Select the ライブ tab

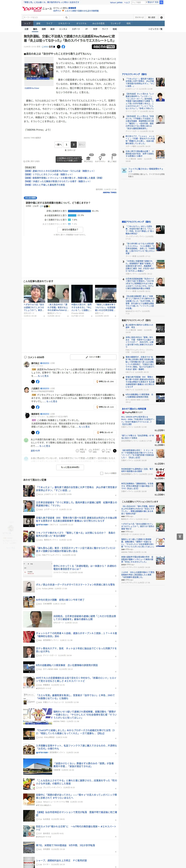[x=49, y=23]
